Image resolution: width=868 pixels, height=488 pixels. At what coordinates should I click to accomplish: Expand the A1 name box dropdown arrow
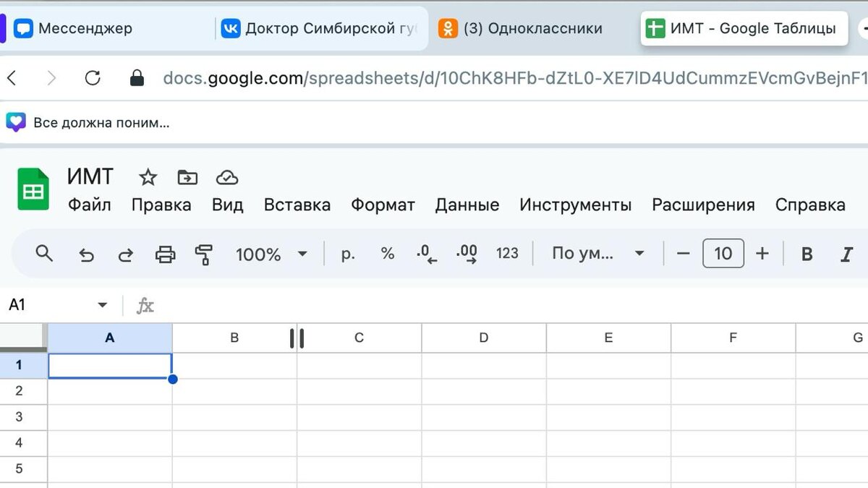(x=102, y=305)
